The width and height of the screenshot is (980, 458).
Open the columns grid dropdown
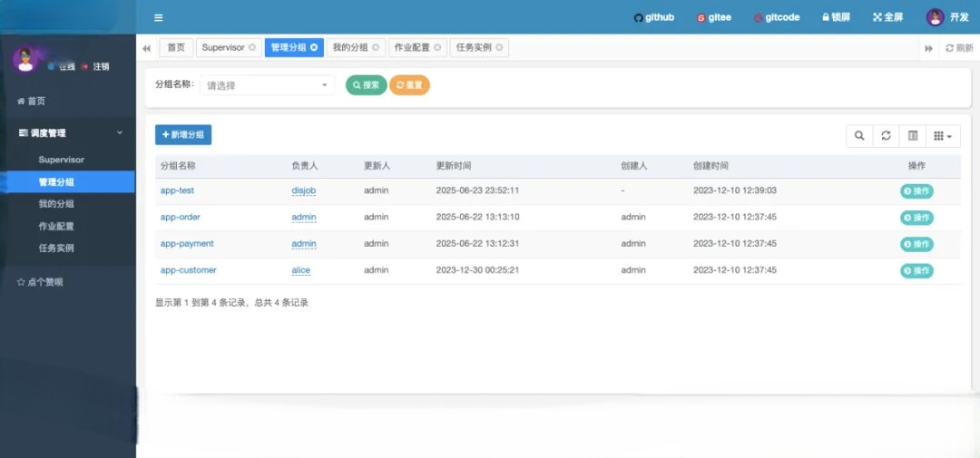click(943, 136)
